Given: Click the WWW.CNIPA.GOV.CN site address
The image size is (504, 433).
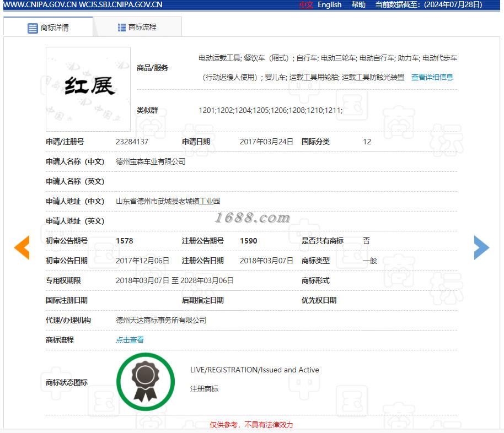Looking at the screenshot, I should point(40,5).
